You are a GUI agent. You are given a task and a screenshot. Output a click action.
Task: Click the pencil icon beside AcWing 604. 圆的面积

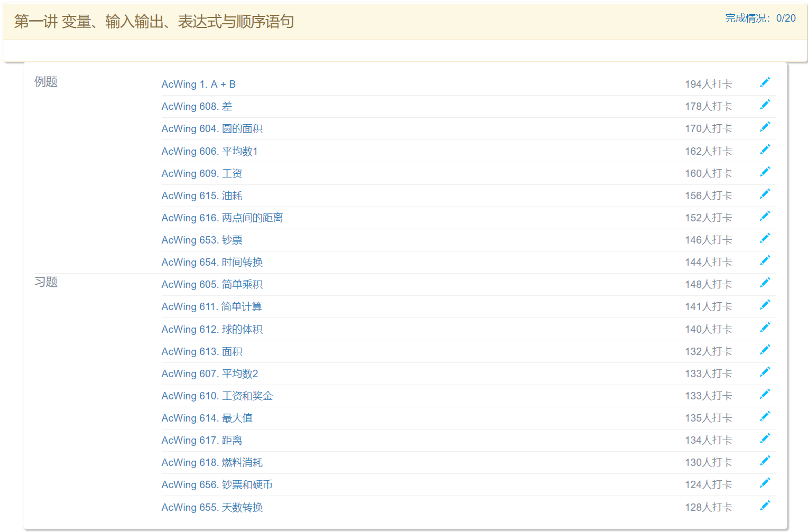765,127
